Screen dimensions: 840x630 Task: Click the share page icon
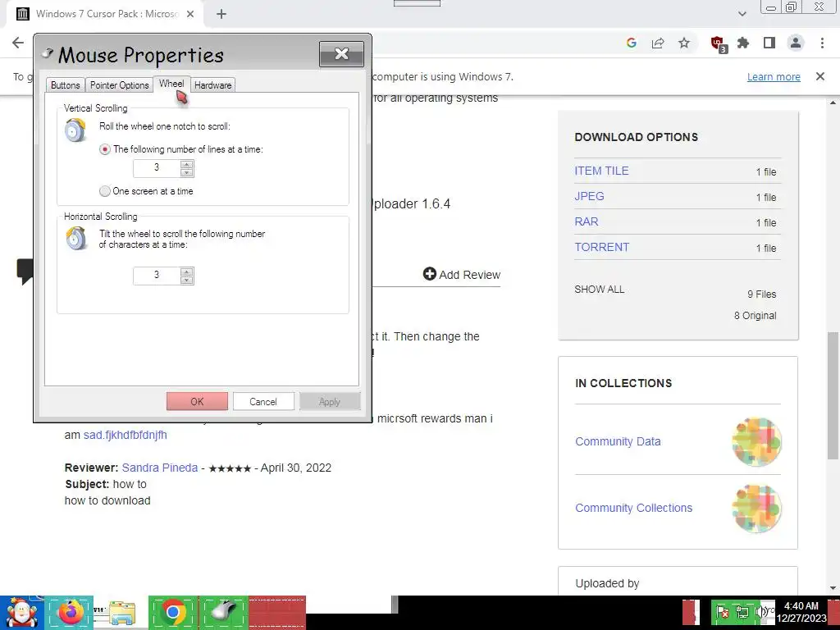pyautogui.click(x=658, y=43)
